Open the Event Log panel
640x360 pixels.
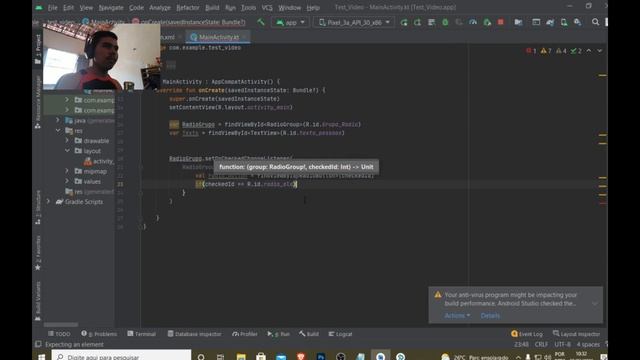coord(527,334)
